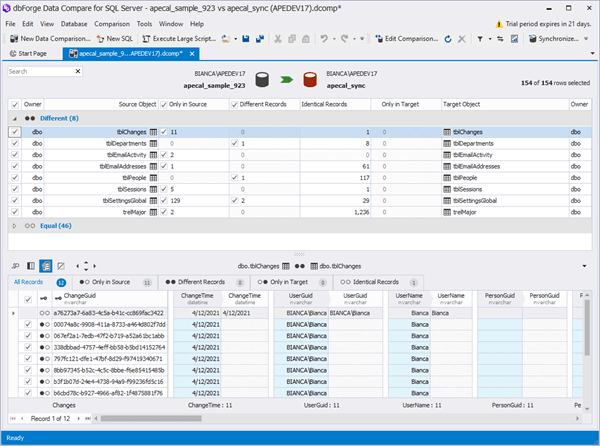Expand the Equal (46) group
Screen dimensions: 600x446
(x=15, y=226)
